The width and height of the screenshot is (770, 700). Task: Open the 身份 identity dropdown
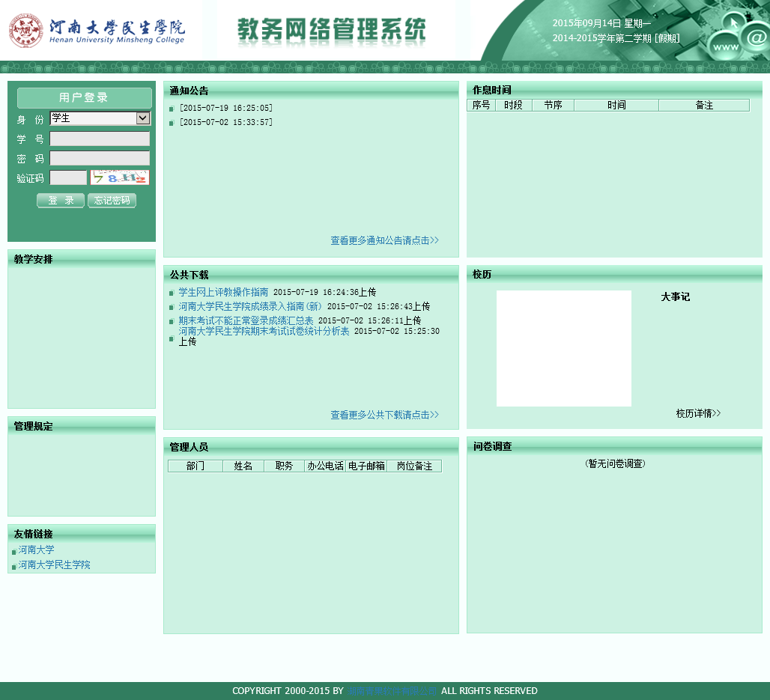100,118
